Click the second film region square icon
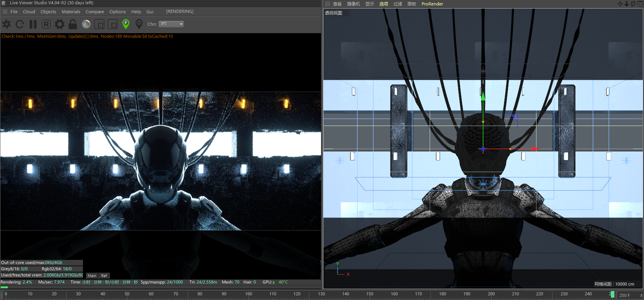Viewport: 644px width, 300px height. tap(112, 24)
